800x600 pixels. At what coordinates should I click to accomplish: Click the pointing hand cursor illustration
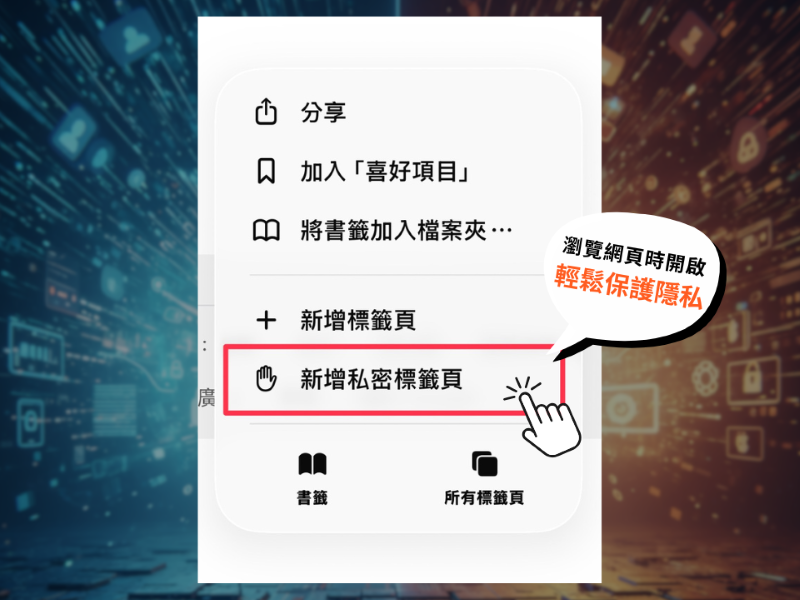tap(544, 417)
